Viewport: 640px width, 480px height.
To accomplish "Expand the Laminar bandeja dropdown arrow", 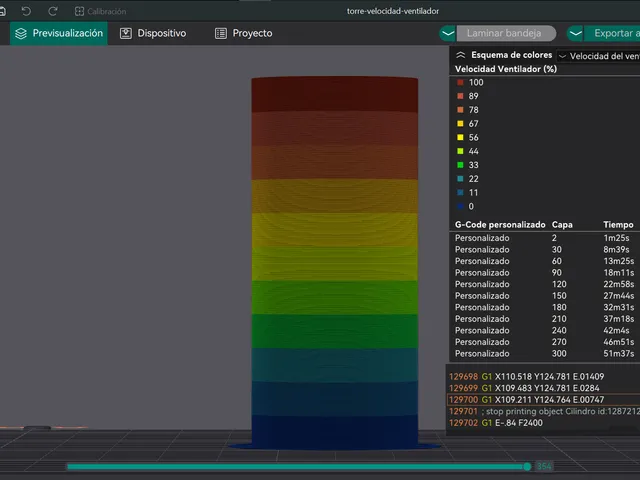I will 448,33.
